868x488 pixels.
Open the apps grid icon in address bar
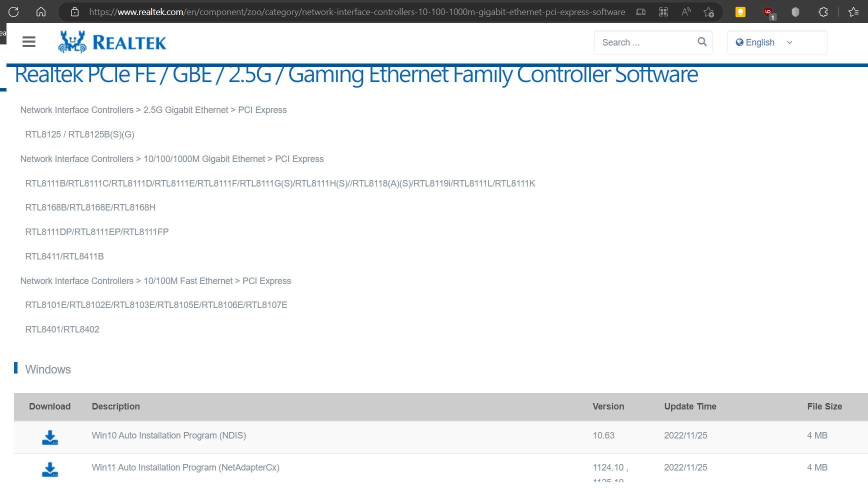click(x=663, y=12)
